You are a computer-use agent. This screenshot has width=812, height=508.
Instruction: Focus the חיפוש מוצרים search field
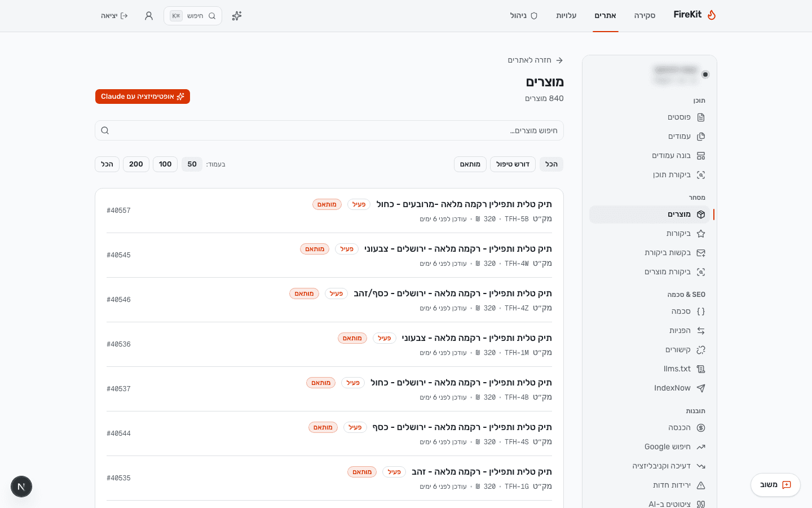329,130
